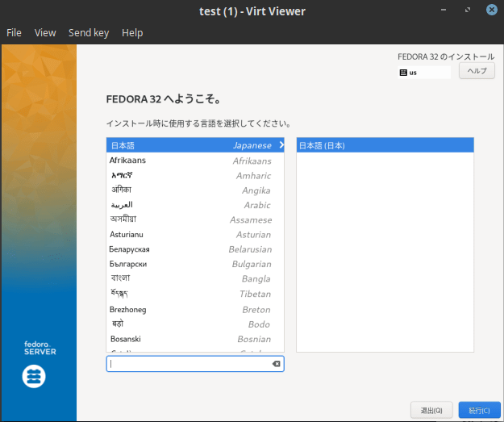Select the Arabic language row
The image size is (504, 422).
pyautogui.click(x=195, y=205)
